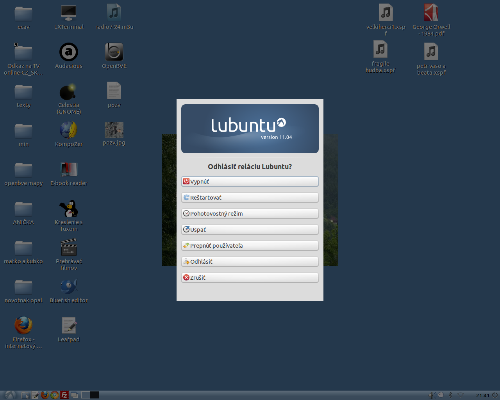Click Odhlásiť to log out

[250, 262]
